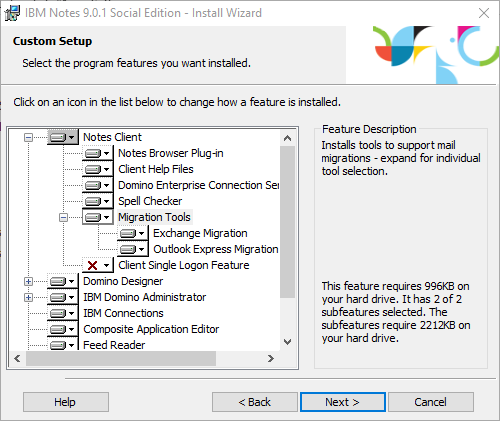Close the Install Wizard window
This screenshot has height=421, width=500.
click(x=484, y=13)
